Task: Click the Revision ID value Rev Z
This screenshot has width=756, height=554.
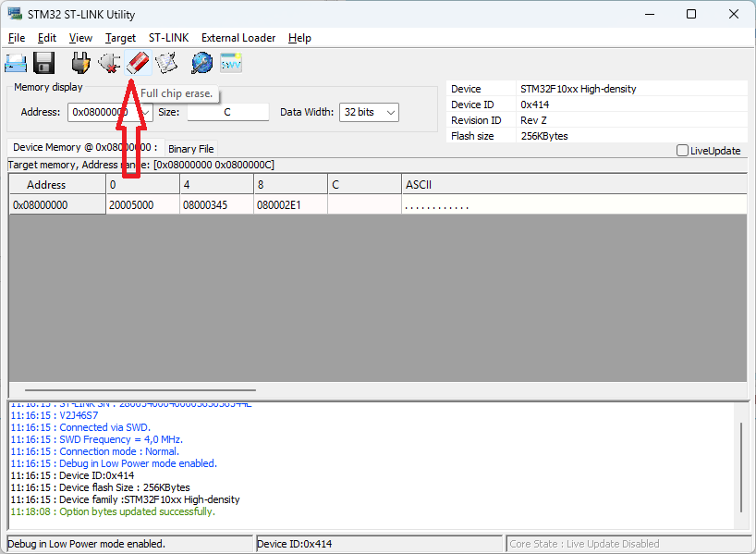Action: pos(533,120)
